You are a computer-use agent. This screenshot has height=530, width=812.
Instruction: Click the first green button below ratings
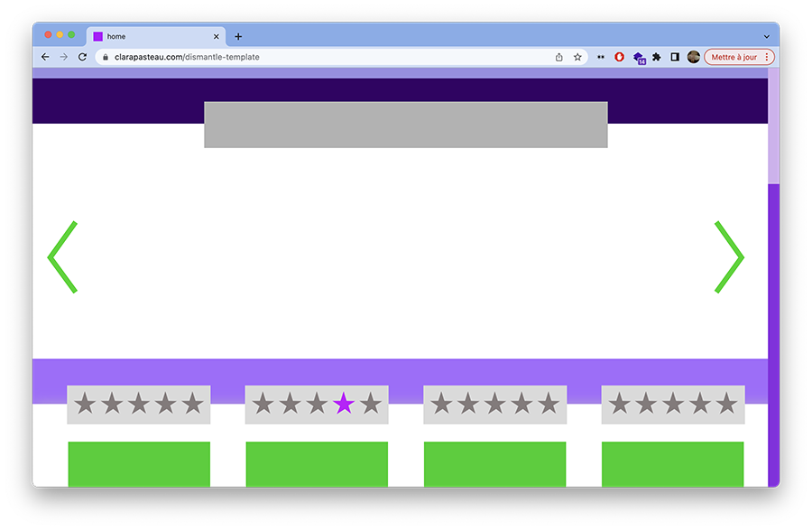point(139,463)
